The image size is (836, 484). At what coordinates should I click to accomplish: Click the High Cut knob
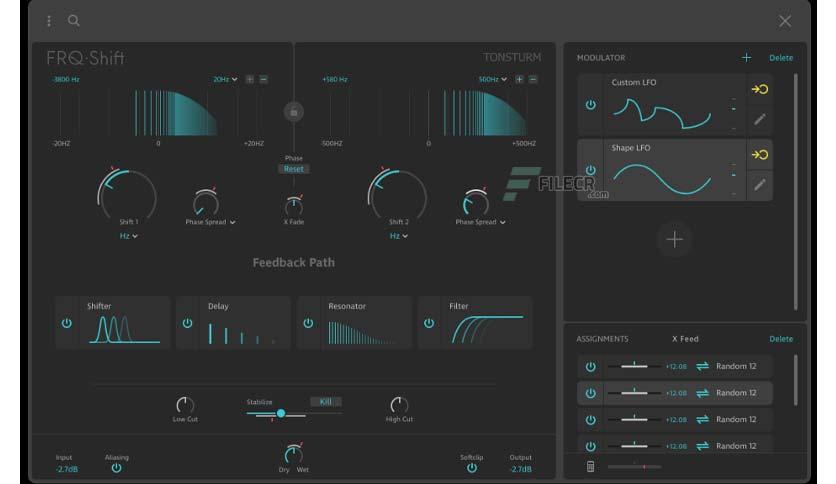[x=399, y=405]
